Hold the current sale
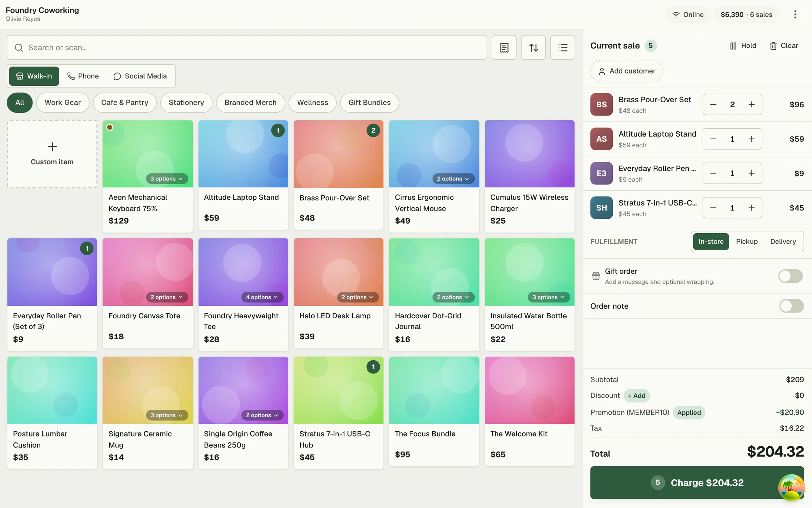This screenshot has height=508, width=812. click(743, 46)
